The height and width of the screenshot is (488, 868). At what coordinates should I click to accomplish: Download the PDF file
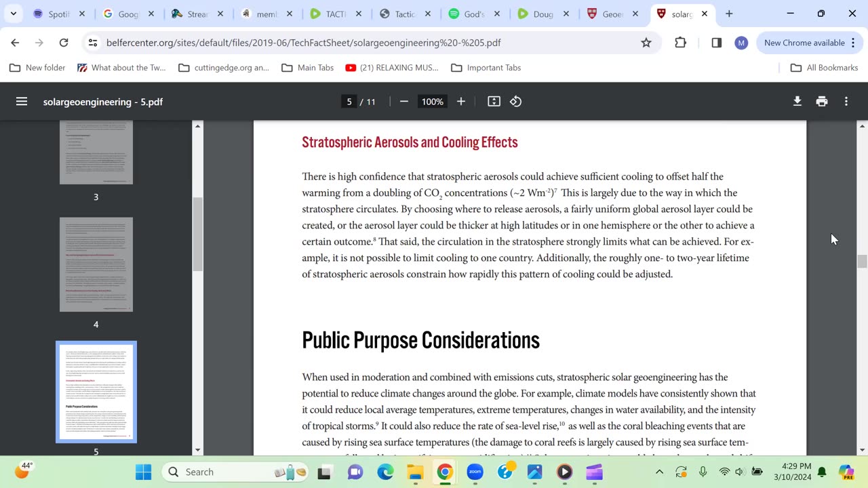797,102
